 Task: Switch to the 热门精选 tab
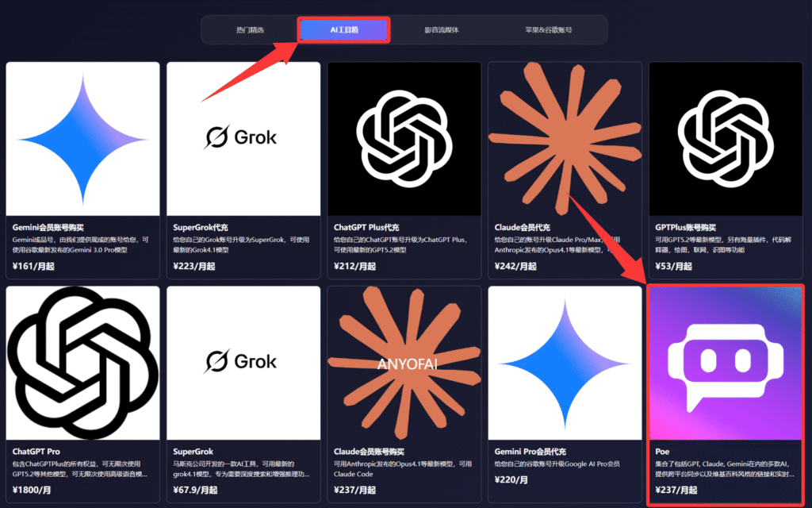pyautogui.click(x=250, y=30)
